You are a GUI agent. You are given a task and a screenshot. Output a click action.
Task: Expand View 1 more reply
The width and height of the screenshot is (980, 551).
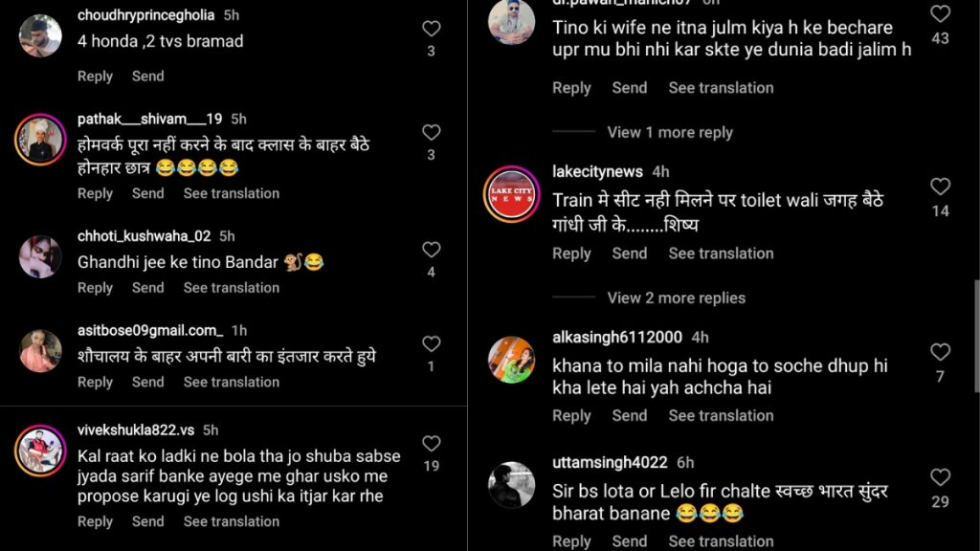(670, 132)
